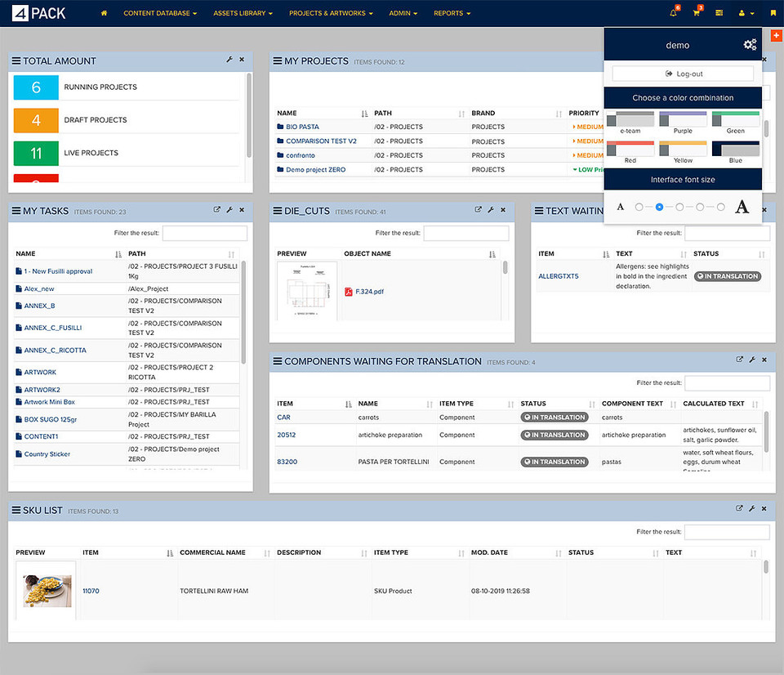
Task: Click the PROJECTS & ARTWORKS menu
Action: [x=331, y=13]
